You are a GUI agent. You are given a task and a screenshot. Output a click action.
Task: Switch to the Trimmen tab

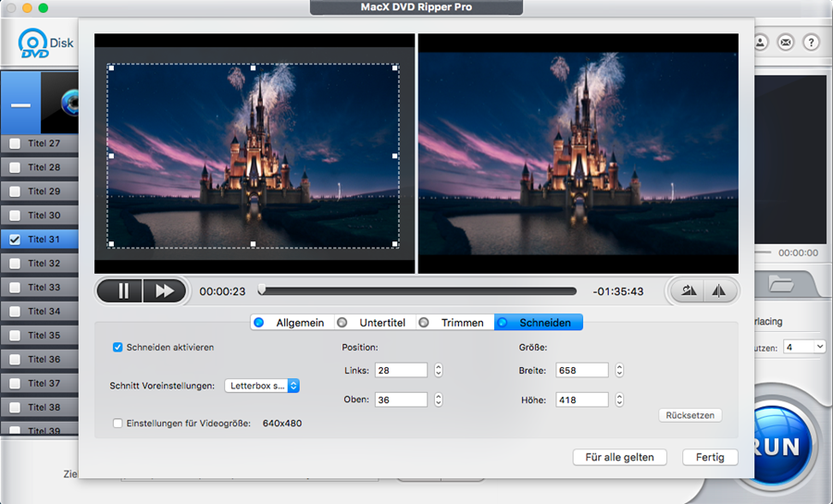[454, 323]
